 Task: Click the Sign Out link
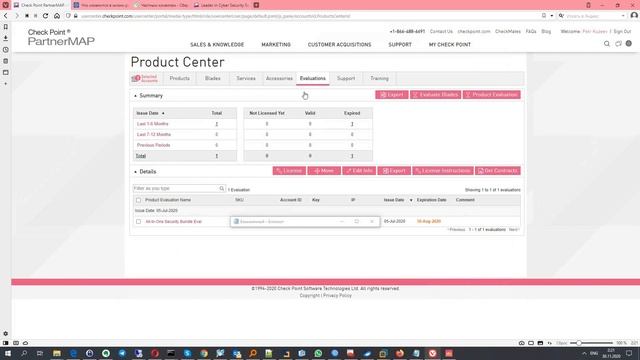[x=622, y=31]
